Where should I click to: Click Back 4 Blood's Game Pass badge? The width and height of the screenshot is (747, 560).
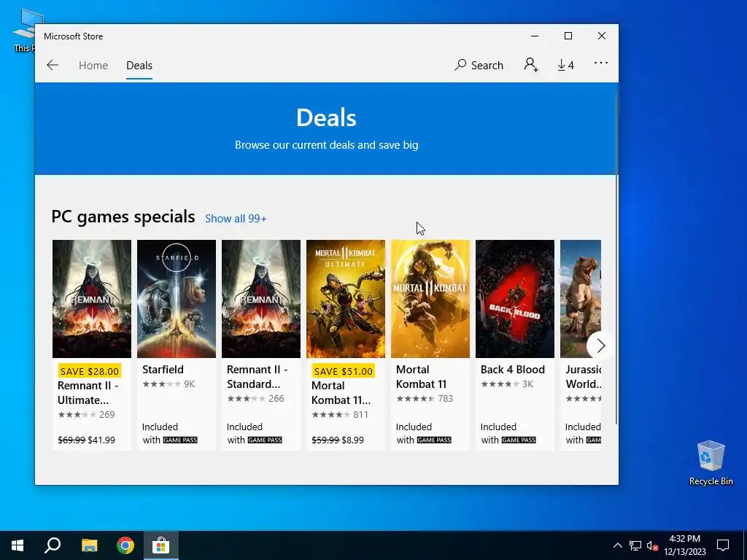point(519,440)
